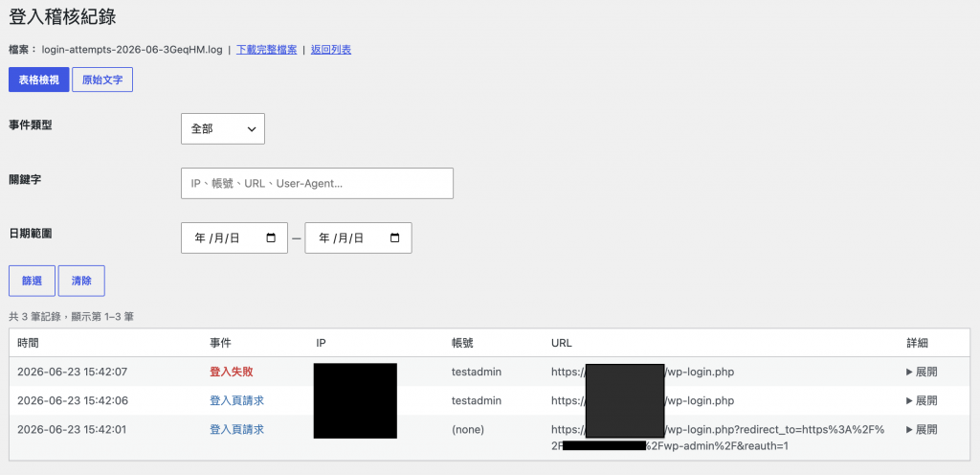Select the end date input field
980x475 pixels.
358,238
